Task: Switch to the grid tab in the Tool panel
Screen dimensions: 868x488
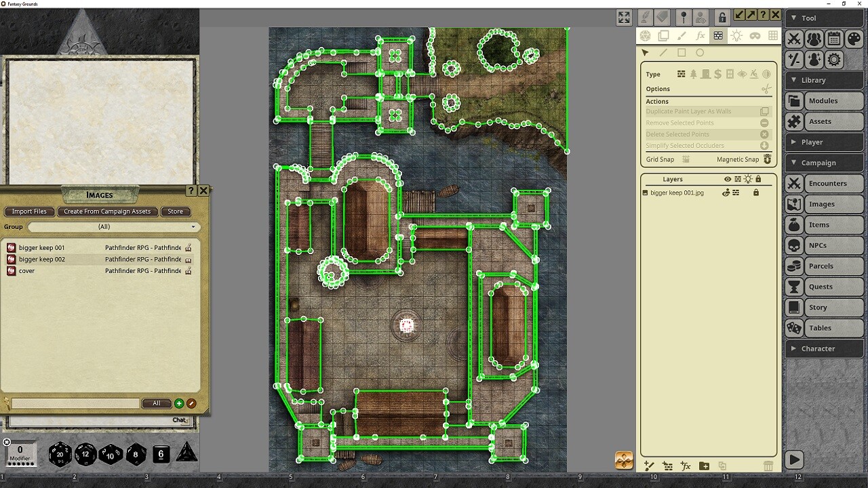Action: pyautogui.click(x=773, y=36)
